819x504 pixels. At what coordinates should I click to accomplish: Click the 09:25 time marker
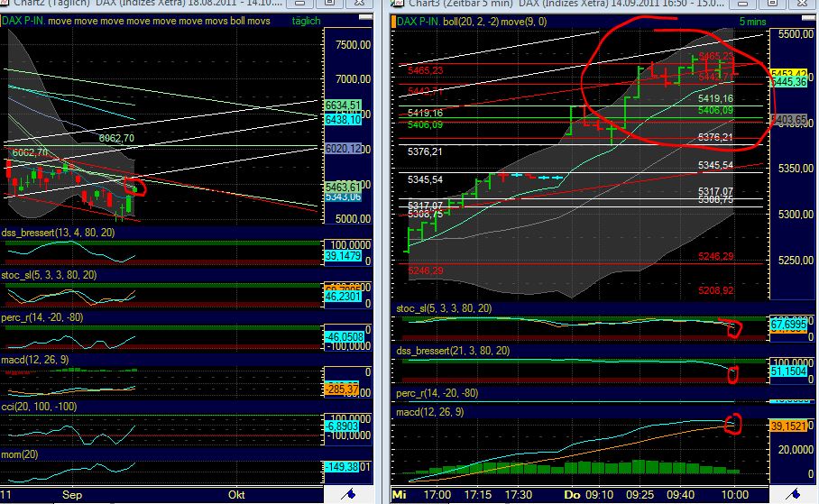[x=640, y=495]
